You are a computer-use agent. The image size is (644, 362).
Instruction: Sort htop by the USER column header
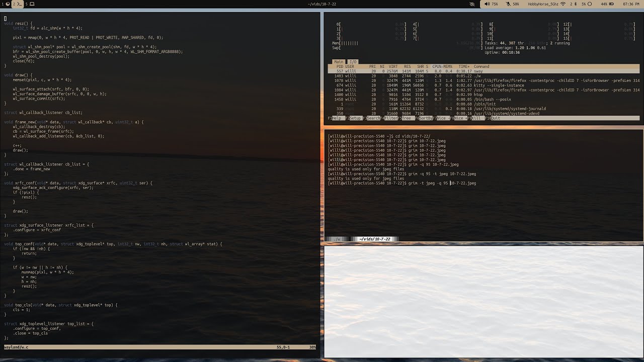point(350,66)
